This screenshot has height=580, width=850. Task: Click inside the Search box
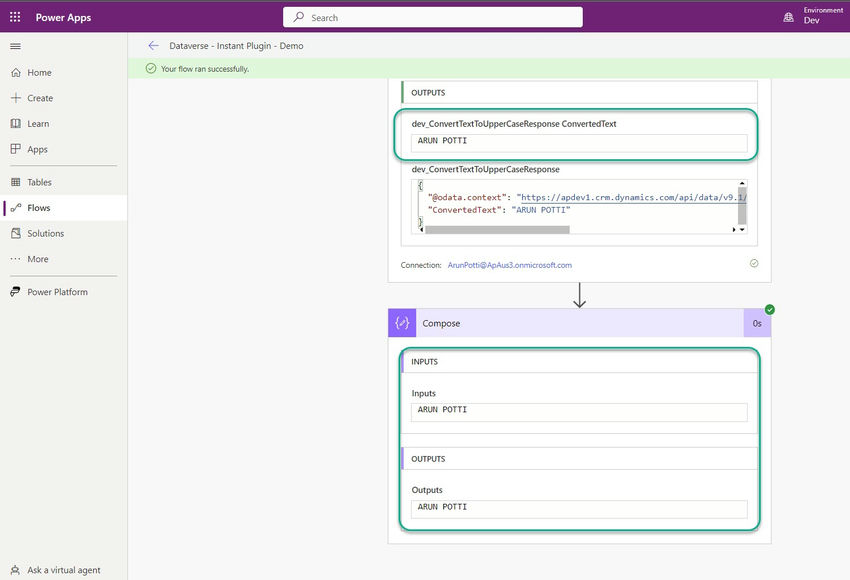[x=433, y=17]
